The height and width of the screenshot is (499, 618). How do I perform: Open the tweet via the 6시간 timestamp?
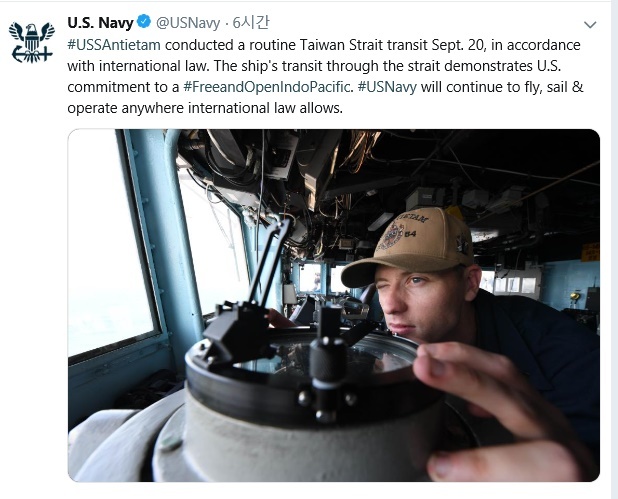click(250, 23)
